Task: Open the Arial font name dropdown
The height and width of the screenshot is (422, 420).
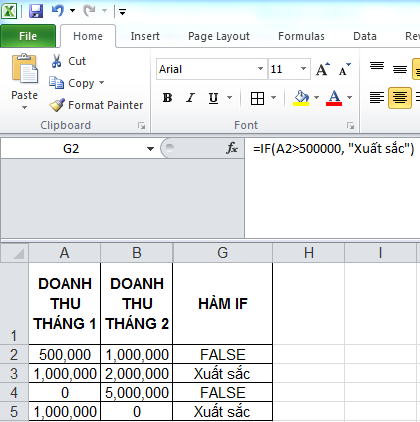Action: pyautogui.click(x=260, y=69)
